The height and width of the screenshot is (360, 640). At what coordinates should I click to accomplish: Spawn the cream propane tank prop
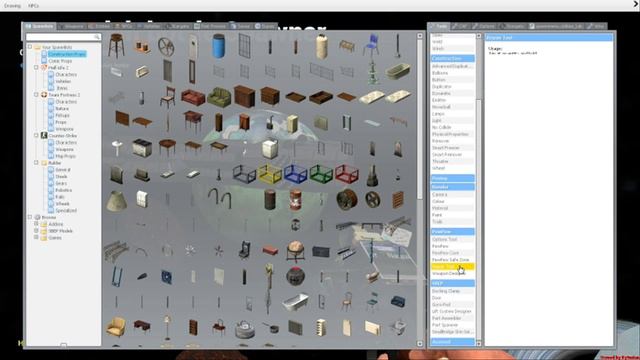coord(322,47)
